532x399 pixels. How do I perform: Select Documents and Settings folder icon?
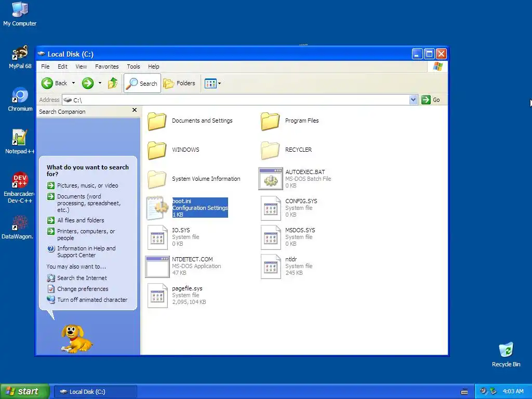(157, 121)
